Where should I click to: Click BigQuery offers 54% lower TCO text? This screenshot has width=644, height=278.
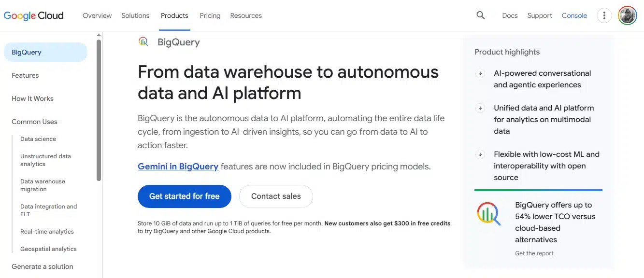click(x=555, y=222)
